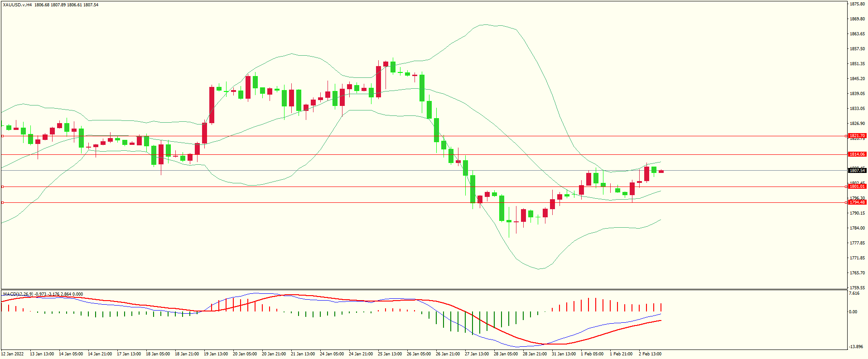Select the last red candlestick on chart

[661, 172]
